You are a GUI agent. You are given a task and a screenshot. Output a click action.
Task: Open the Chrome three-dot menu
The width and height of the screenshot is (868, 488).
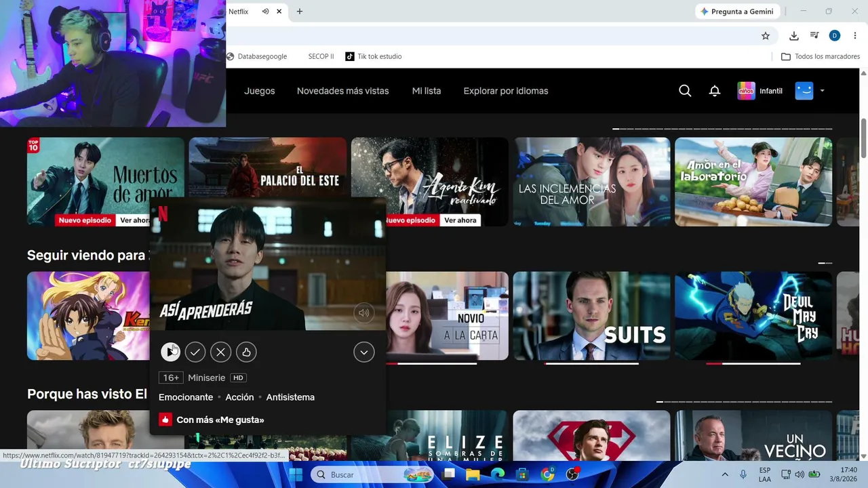(854, 36)
